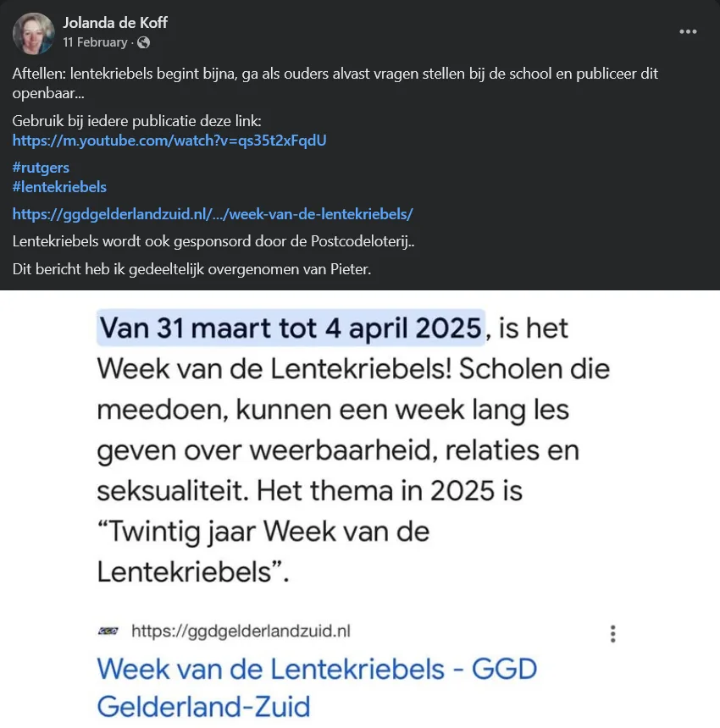The width and height of the screenshot is (720, 728).
Task: Open Jolanda de Koff's profile name link
Action: click(x=115, y=22)
